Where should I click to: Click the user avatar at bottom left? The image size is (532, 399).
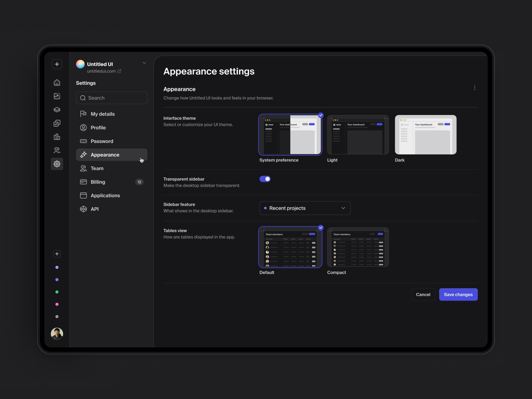click(x=57, y=334)
